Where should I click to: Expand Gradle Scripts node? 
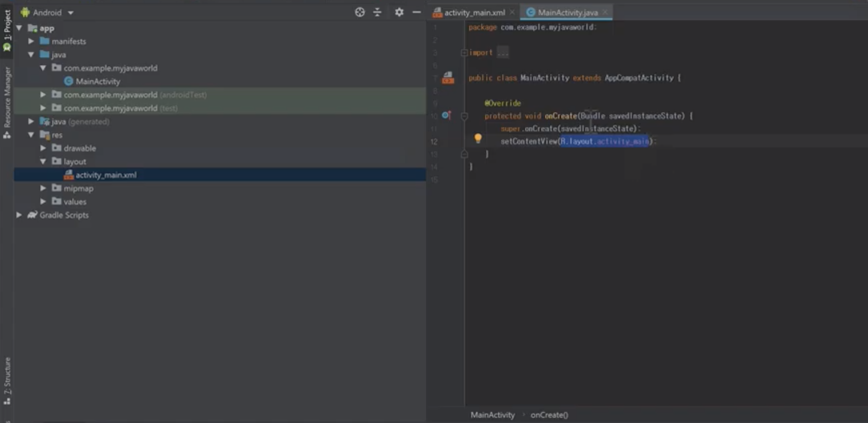click(x=19, y=215)
